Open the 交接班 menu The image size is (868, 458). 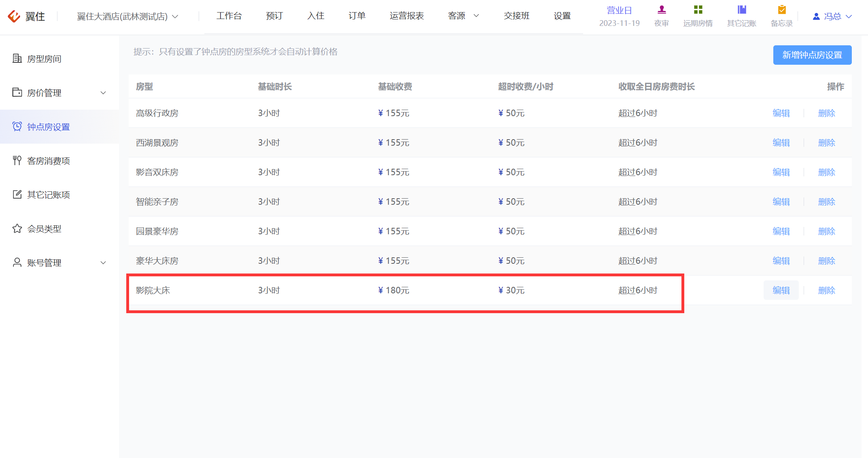pos(517,16)
